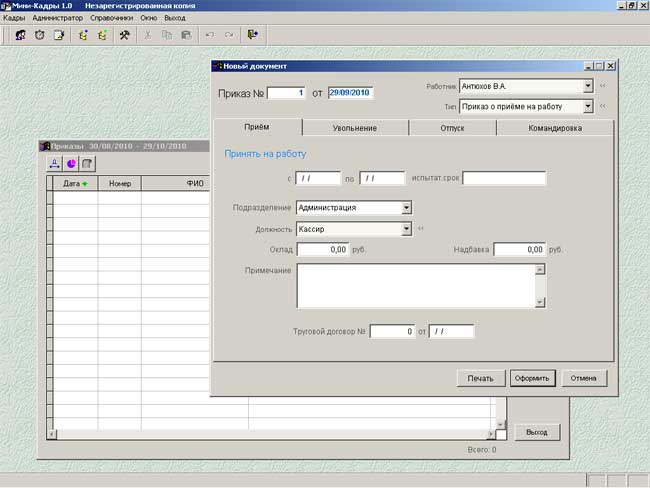Click the crossed tools settings icon
Screen dimensions: 650x488
point(124,35)
